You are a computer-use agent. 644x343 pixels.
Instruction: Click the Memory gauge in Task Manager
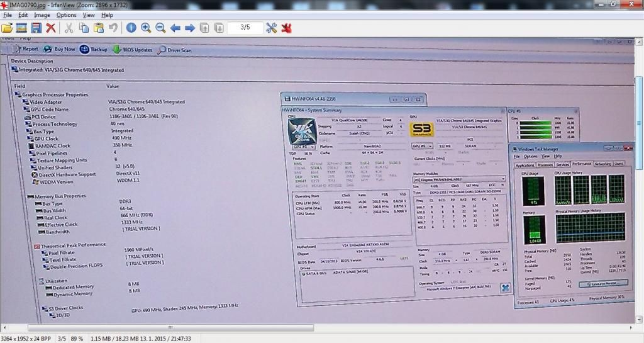coord(534,230)
